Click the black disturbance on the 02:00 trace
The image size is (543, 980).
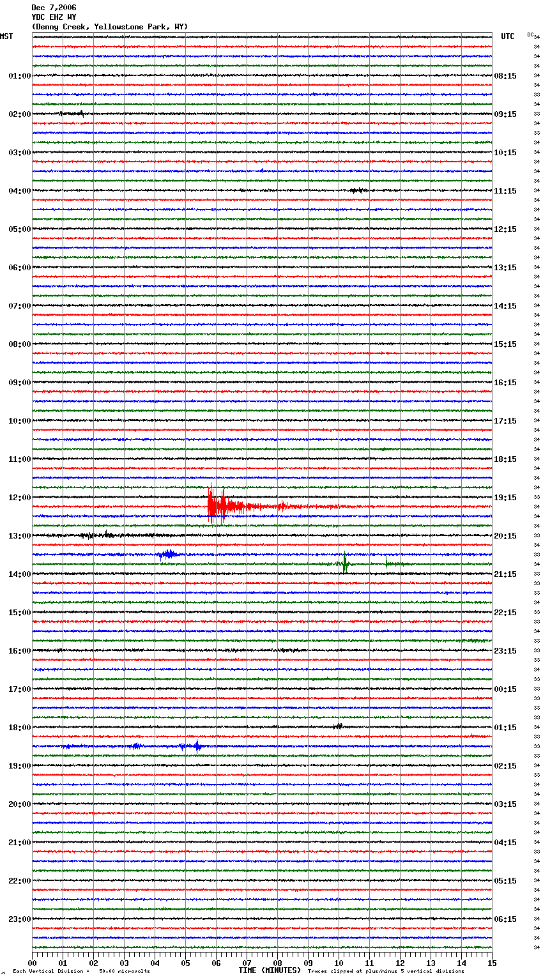pos(72,114)
